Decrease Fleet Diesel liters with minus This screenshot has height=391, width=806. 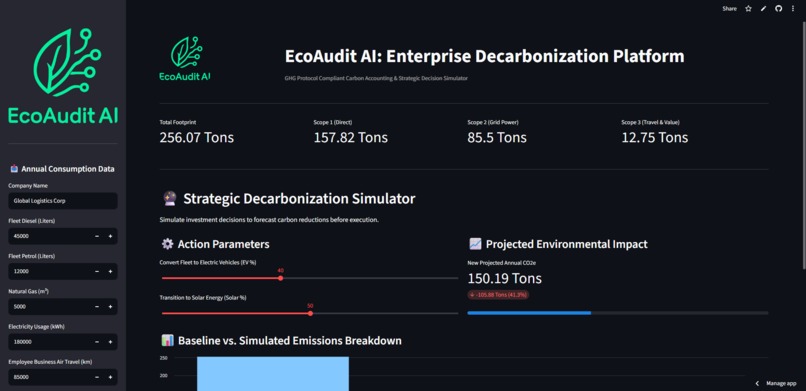click(x=97, y=236)
